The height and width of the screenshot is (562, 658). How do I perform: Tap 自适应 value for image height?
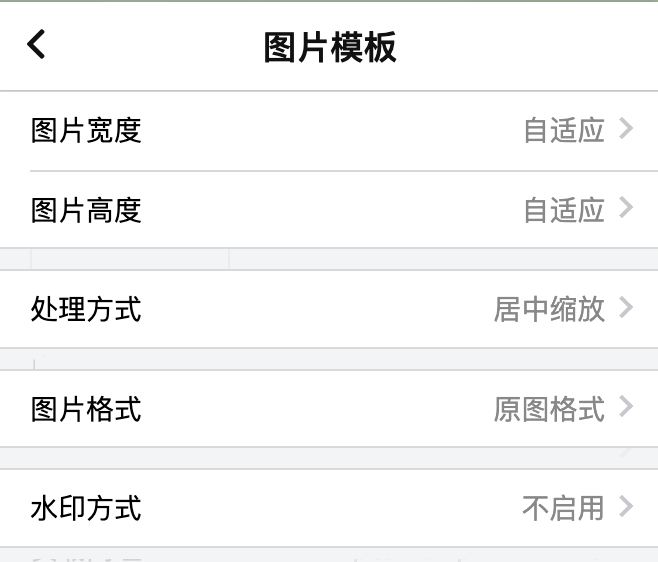[x=564, y=210]
